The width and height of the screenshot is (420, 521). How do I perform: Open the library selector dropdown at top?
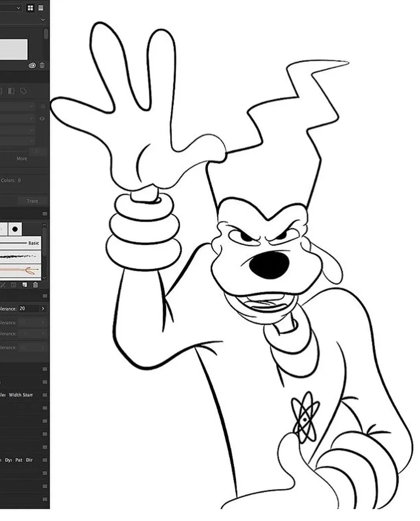(x=11, y=8)
